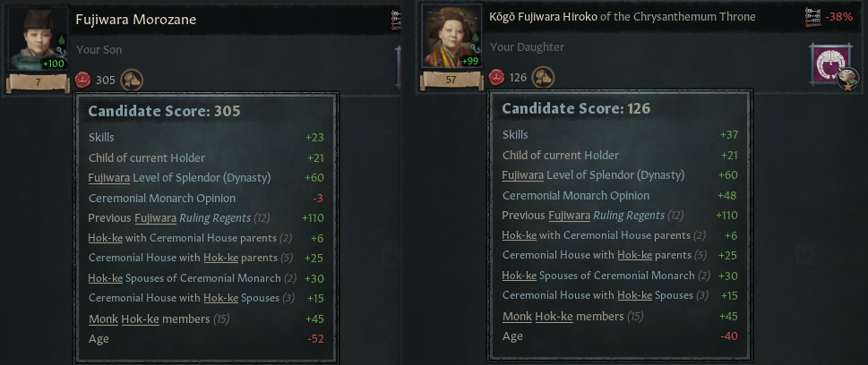Click the red crown icon beside score 305
868x365 pixels.
tap(83, 80)
